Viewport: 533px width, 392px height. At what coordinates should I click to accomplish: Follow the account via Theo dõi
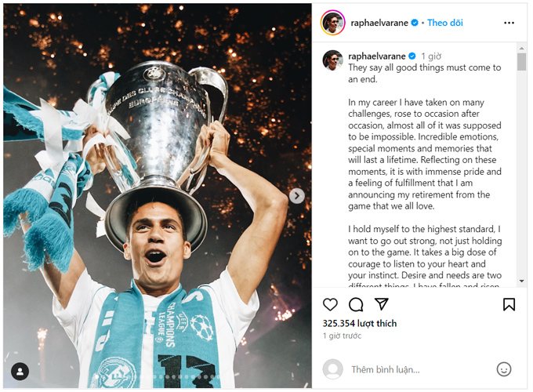coord(444,23)
